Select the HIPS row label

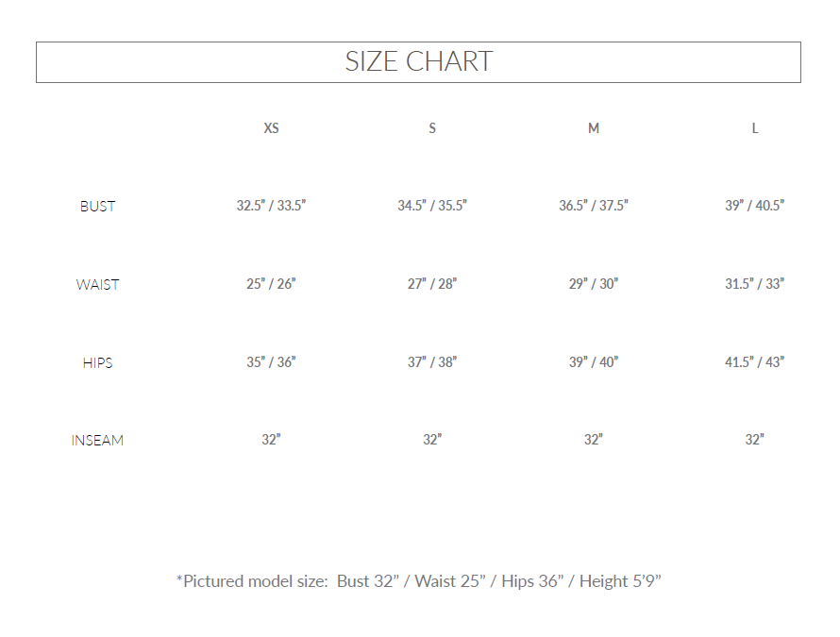click(97, 362)
